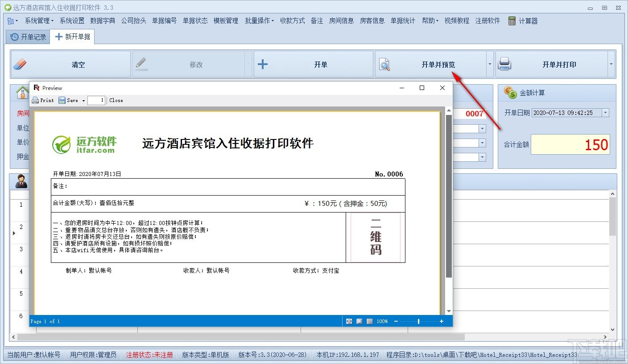Click the 公司抬头 menu item
Screen dimensions: 628x364
[x=133, y=20]
